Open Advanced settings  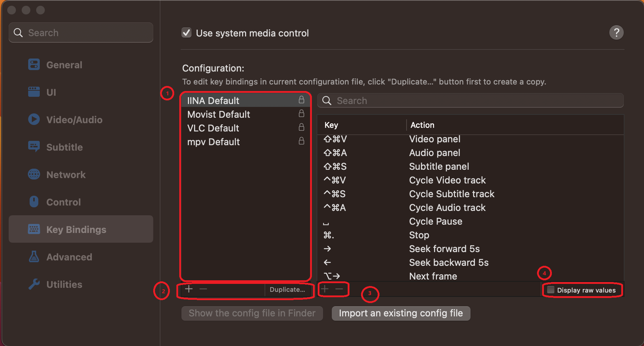(69, 257)
